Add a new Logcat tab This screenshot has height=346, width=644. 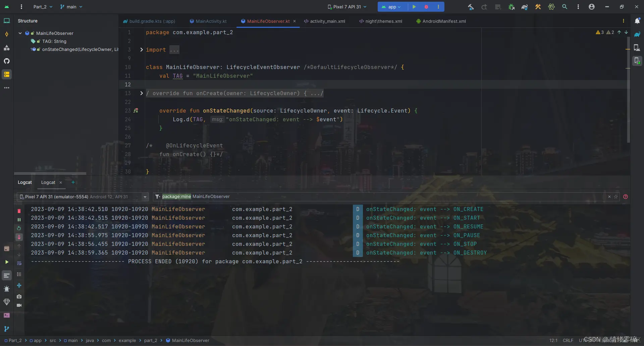pyautogui.click(x=73, y=182)
